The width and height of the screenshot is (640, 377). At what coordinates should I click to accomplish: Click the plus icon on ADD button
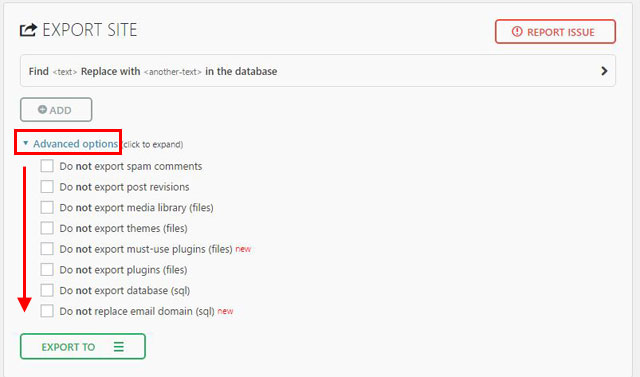[x=42, y=109]
